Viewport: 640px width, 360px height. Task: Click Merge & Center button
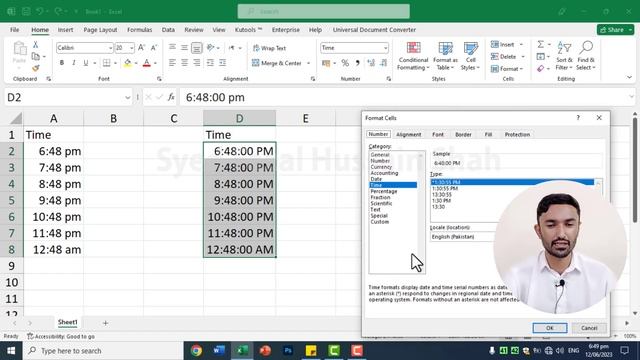(277, 63)
